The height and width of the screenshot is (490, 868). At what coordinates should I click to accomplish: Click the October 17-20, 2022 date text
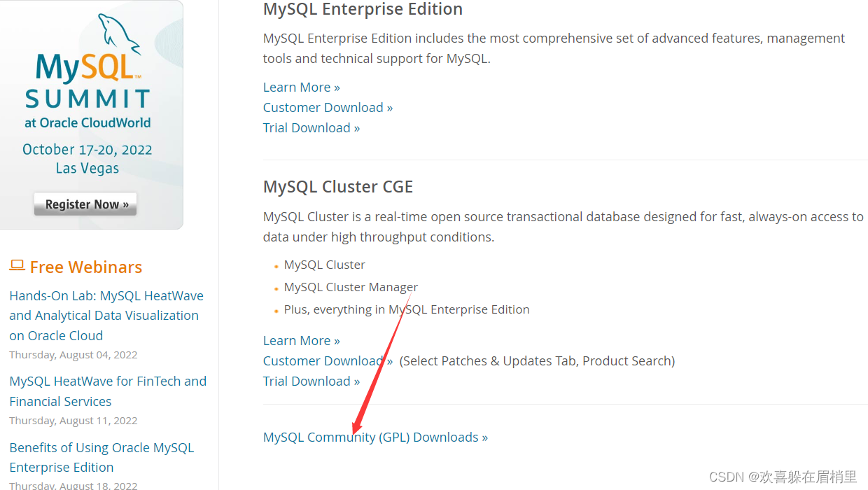(87, 150)
